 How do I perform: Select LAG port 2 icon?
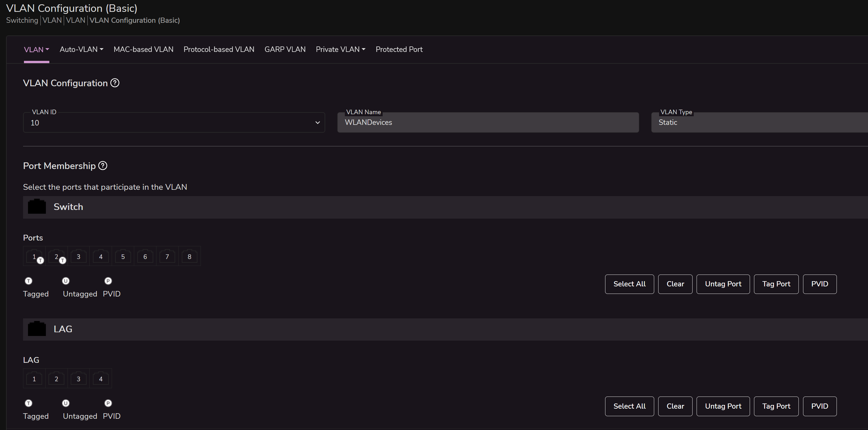(56, 379)
